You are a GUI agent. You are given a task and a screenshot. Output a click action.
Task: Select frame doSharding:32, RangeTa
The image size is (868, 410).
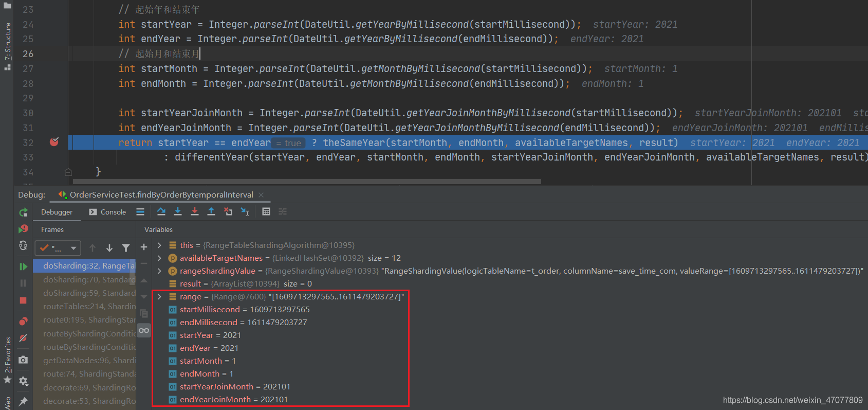click(84, 266)
